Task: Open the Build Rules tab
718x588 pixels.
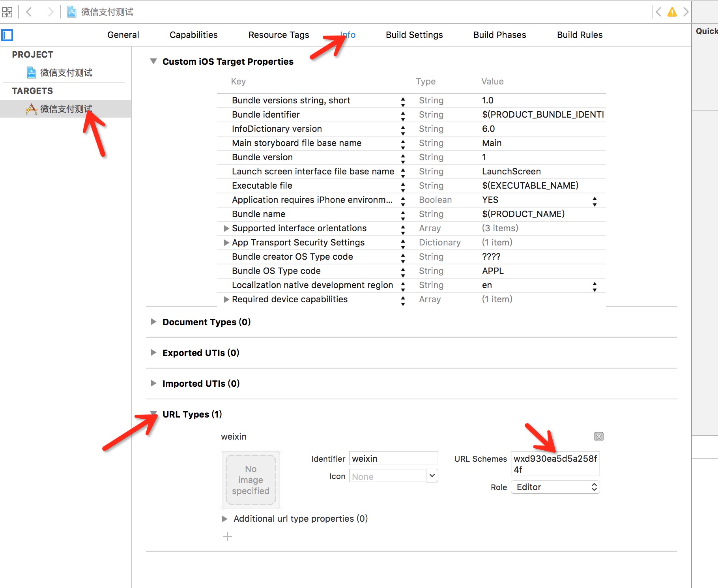Action: click(x=580, y=35)
